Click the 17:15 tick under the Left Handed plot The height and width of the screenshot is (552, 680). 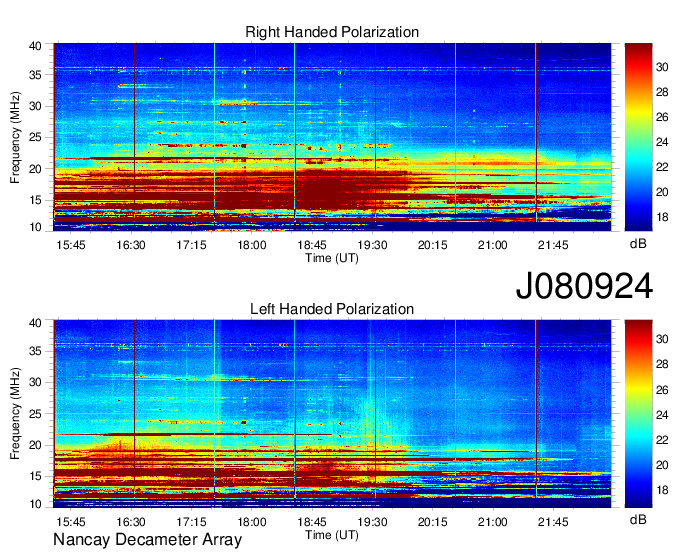point(191,522)
